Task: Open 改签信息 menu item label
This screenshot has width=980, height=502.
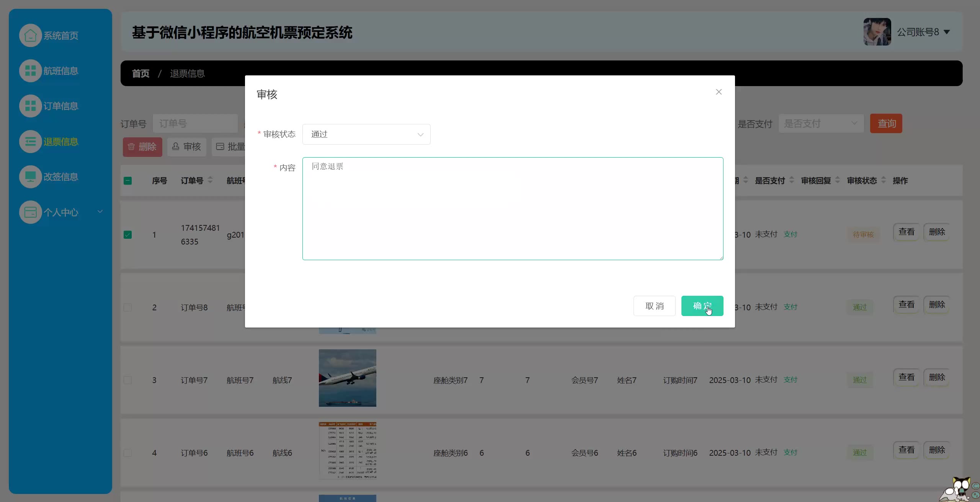Action: [61, 177]
